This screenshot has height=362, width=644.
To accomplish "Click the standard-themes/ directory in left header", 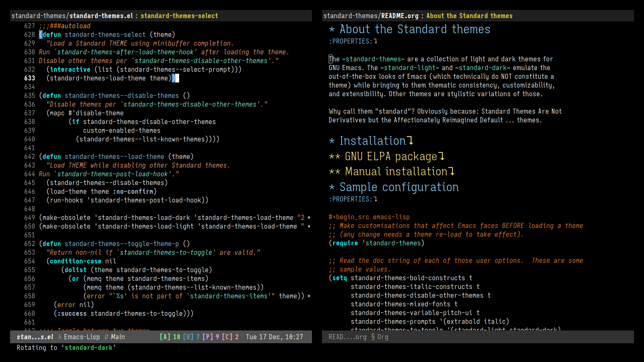I will coord(40,16).
